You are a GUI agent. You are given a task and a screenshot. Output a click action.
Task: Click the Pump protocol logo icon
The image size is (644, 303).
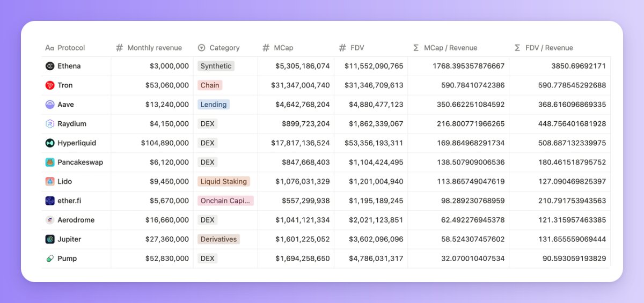click(x=50, y=258)
